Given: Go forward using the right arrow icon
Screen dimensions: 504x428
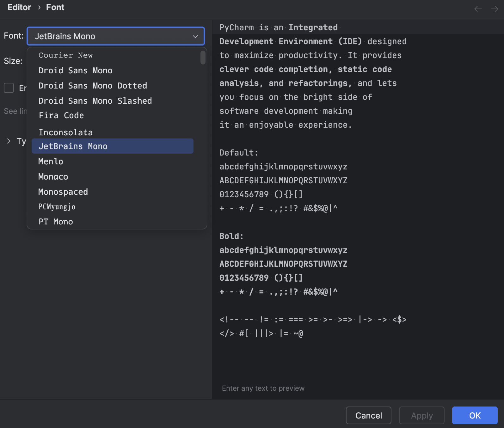Looking at the screenshot, I should 494,9.
